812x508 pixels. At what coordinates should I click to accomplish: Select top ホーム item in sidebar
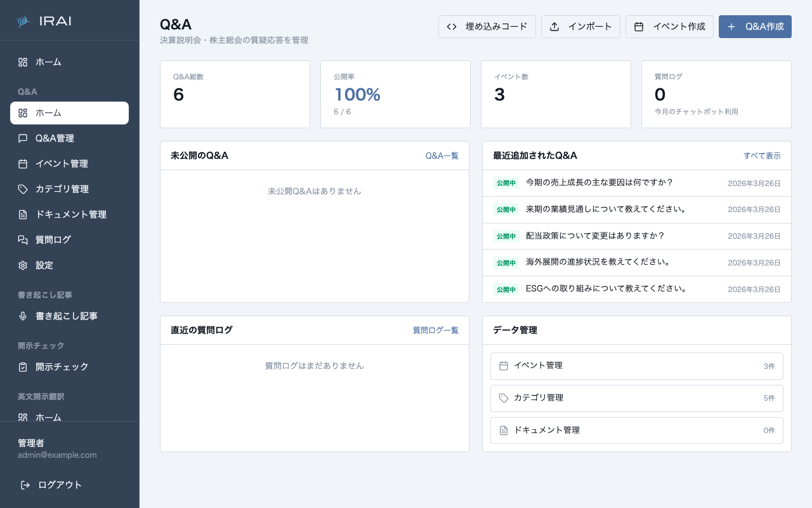tap(48, 62)
